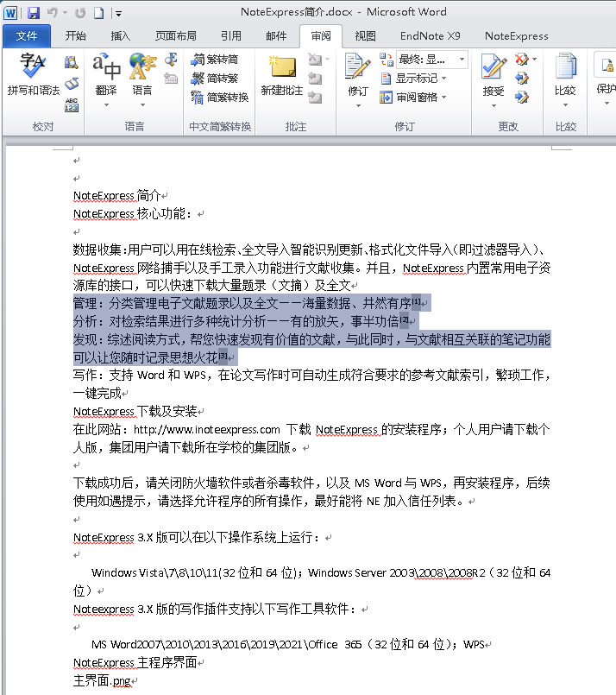Go to Previous Change icon
The image size is (616, 695).
[522, 79]
